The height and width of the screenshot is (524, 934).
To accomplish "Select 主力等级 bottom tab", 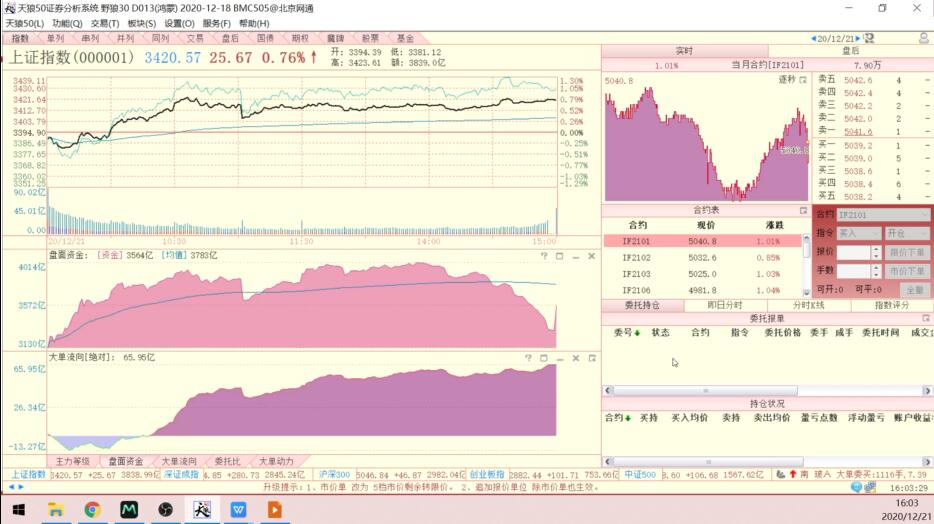I will [x=73, y=461].
